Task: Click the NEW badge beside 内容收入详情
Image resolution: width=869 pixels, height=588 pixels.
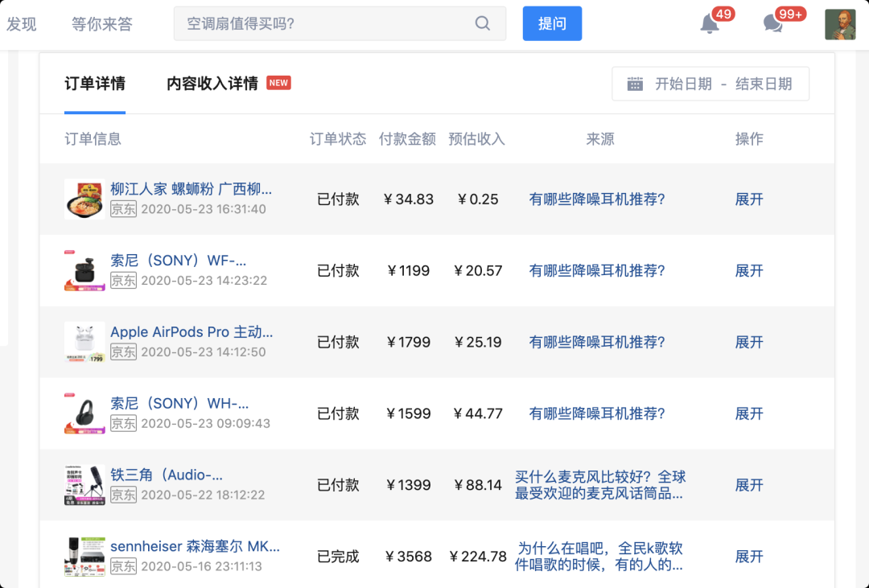Action: coord(278,83)
